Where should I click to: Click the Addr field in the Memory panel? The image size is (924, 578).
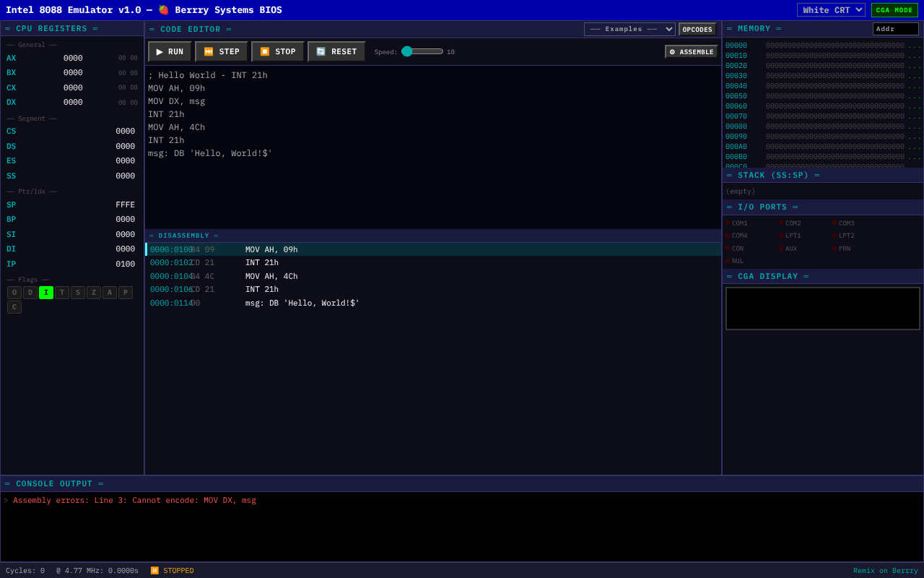coord(895,28)
